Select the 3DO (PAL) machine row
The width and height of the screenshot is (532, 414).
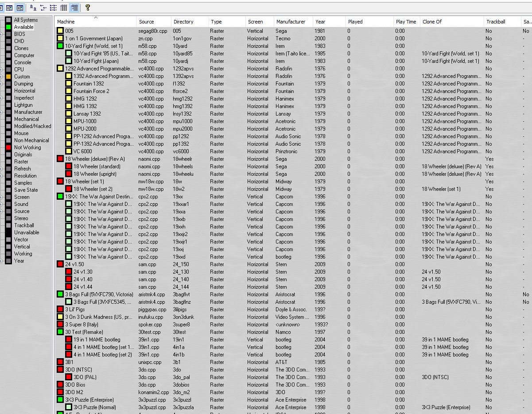(x=292, y=377)
